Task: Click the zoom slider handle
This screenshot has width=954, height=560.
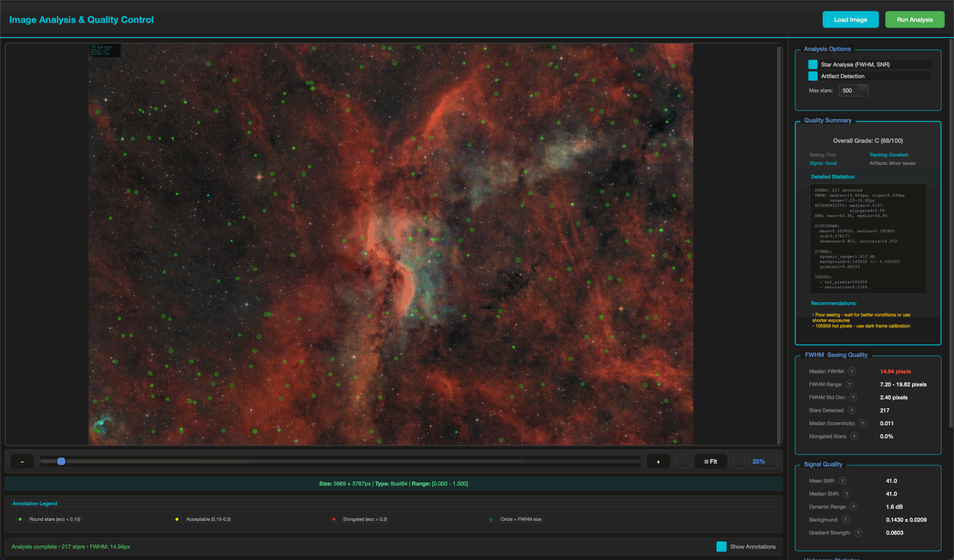Action: [61, 461]
